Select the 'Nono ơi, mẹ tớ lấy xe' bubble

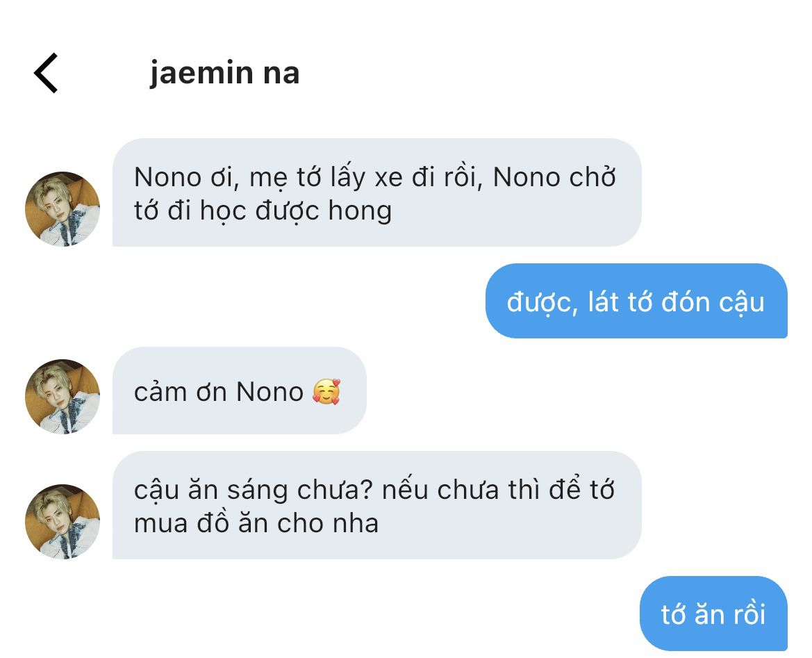(377, 192)
